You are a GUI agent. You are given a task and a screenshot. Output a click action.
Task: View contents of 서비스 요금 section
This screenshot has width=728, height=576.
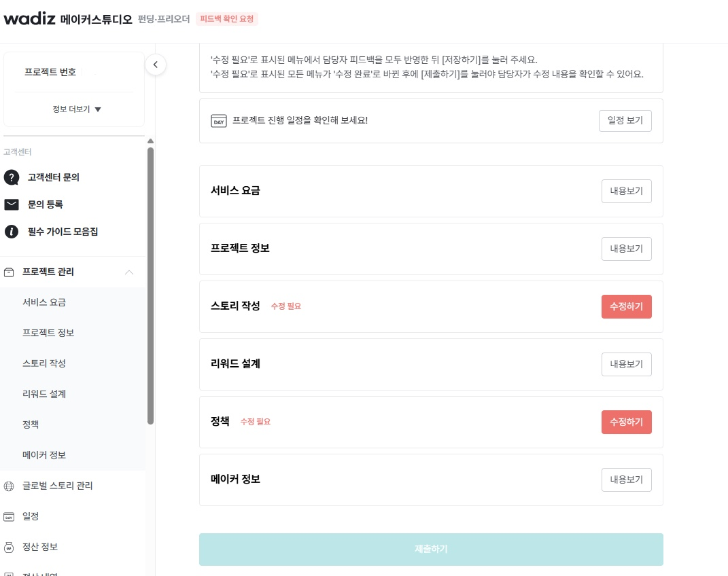[626, 191]
